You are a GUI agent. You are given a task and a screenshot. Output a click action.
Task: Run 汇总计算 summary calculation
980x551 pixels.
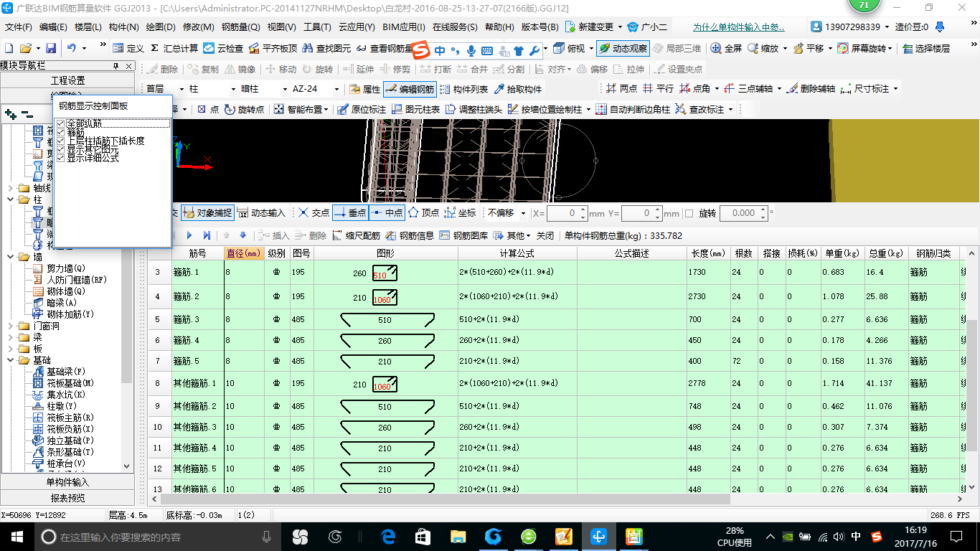pos(174,49)
